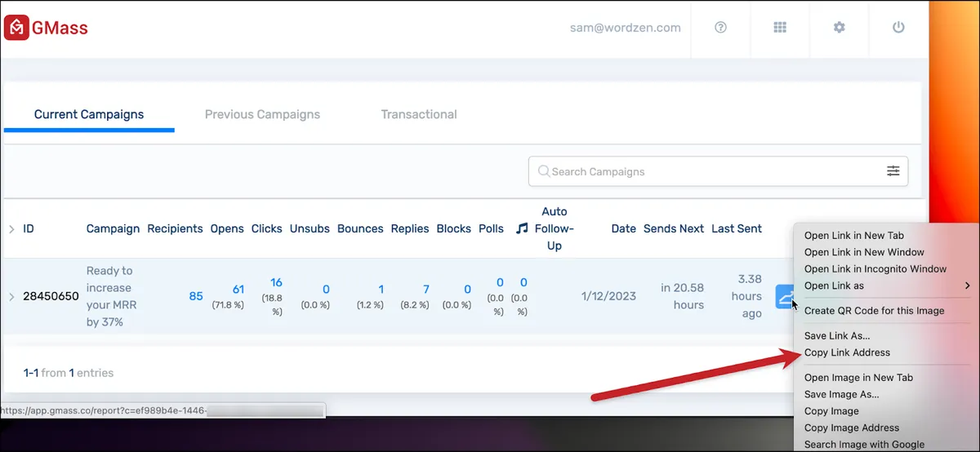Open recipients count 85 link

[x=196, y=296]
